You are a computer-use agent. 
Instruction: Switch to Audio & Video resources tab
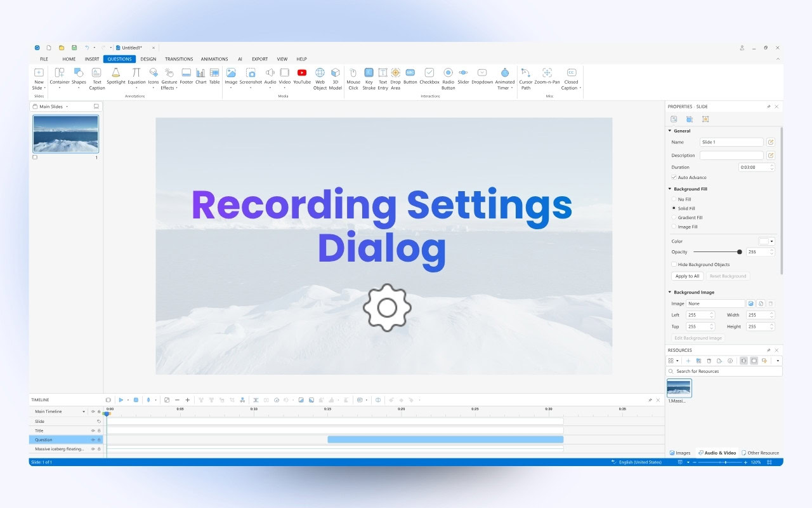[x=717, y=453]
